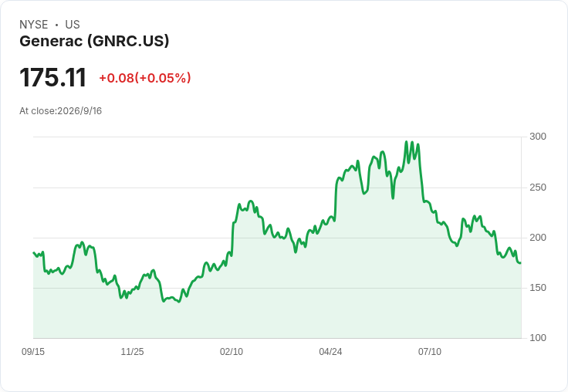Click the Generac (GNRC.US) stock title
Screen dimensions: 568x392
(94, 42)
